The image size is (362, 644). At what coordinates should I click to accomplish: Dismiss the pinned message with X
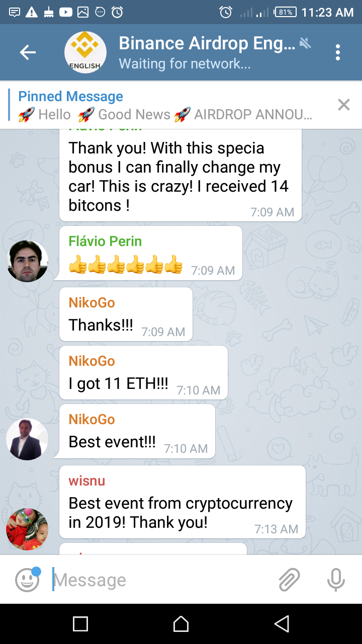344,105
